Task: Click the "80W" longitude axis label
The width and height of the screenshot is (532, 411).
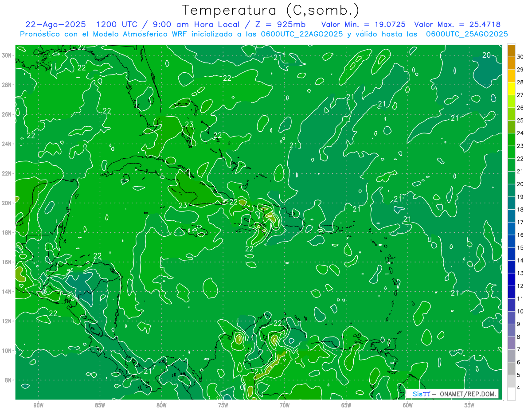Action: point(161,405)
